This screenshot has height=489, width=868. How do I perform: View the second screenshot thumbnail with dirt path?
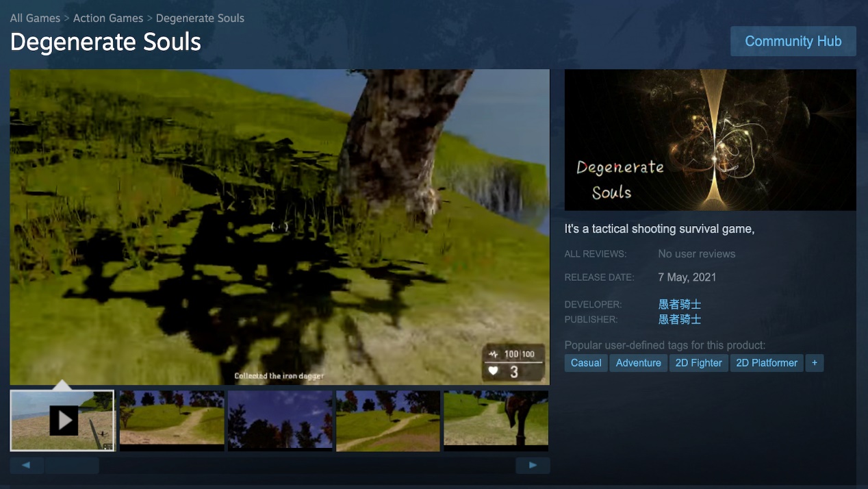click(x=172, y=421)
